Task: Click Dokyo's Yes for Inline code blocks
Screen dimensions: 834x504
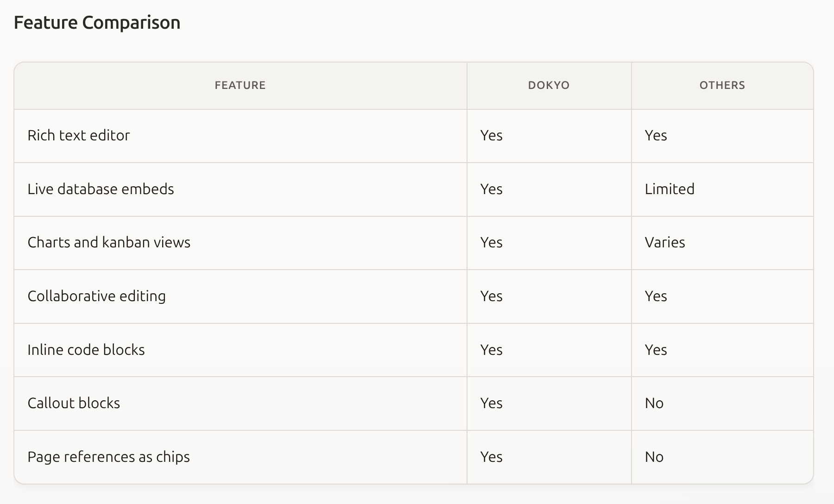Action: click(549, 350)
